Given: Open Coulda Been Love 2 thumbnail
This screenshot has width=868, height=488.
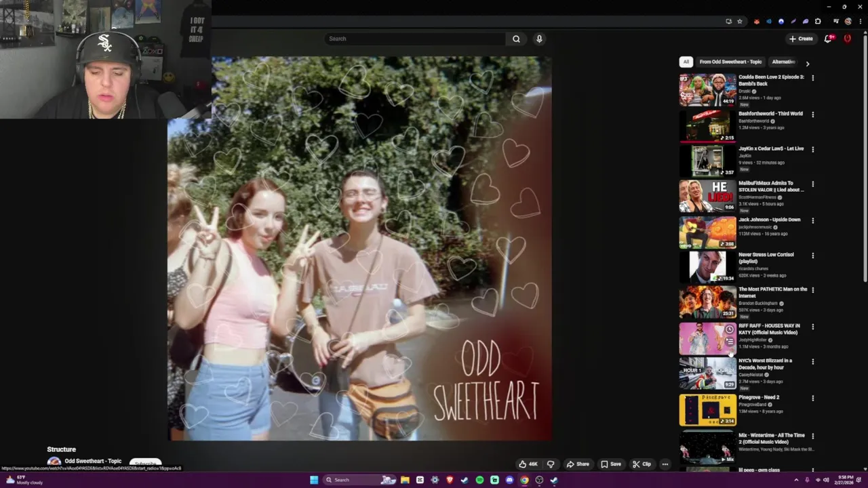Looking at the screenshot, I should coord(707,89).
